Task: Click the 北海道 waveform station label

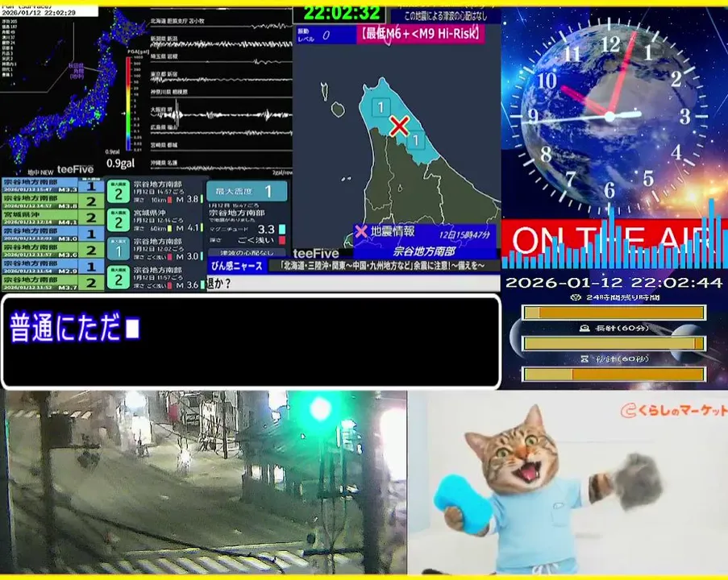Action: pos(177,21)
